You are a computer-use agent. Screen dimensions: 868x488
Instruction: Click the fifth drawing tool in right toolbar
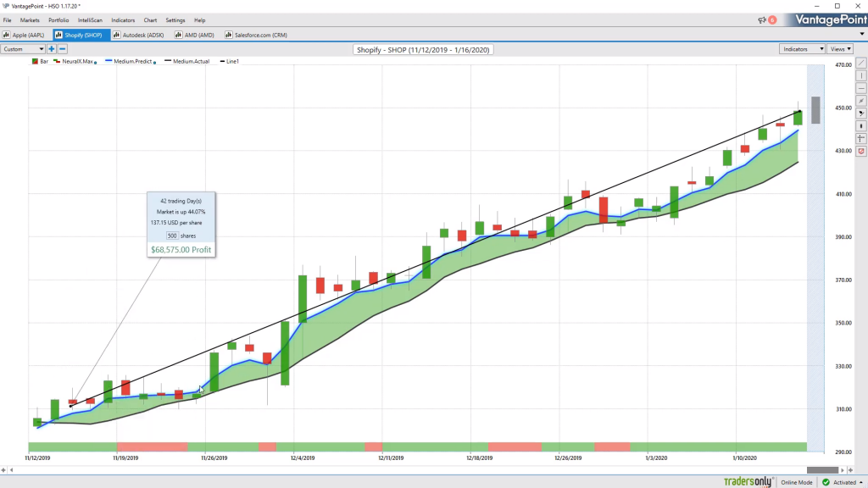point(861,114)
